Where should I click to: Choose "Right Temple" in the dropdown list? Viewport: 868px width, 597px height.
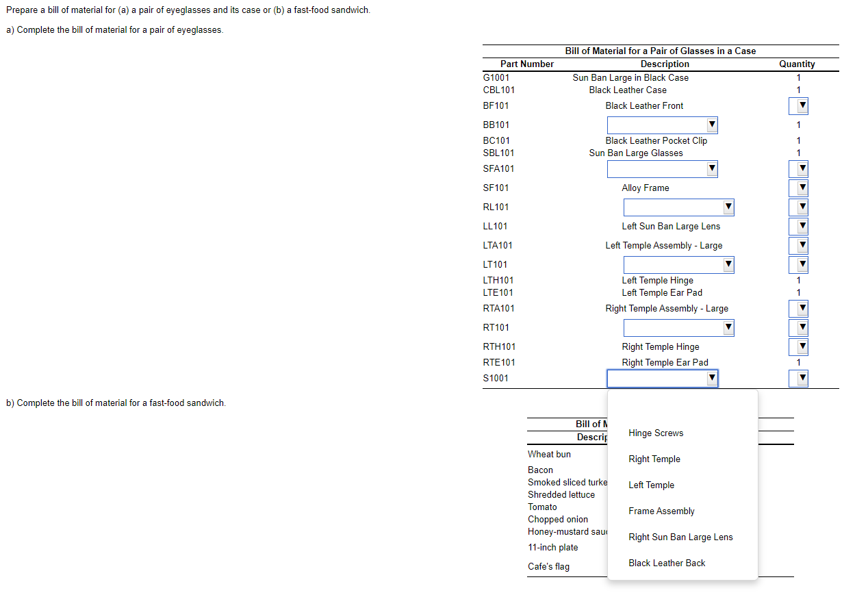[x=654, y=459]
